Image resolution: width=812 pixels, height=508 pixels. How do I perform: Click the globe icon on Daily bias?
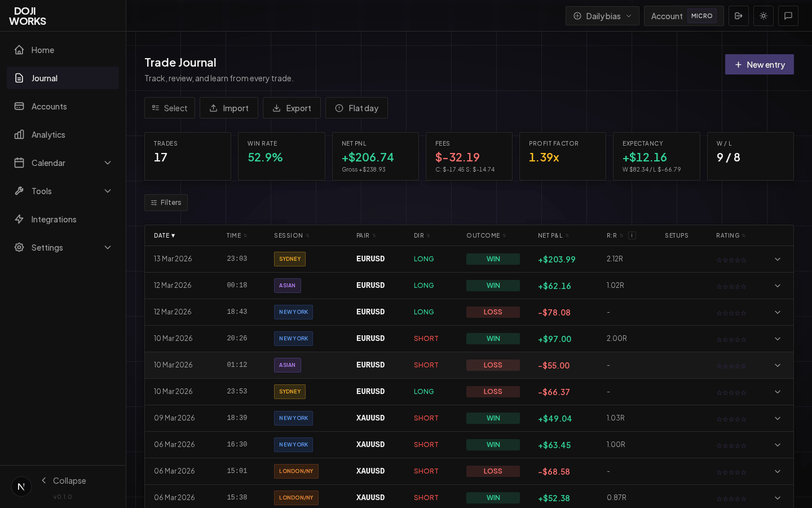pyautogui.click(x=578, y=16)
